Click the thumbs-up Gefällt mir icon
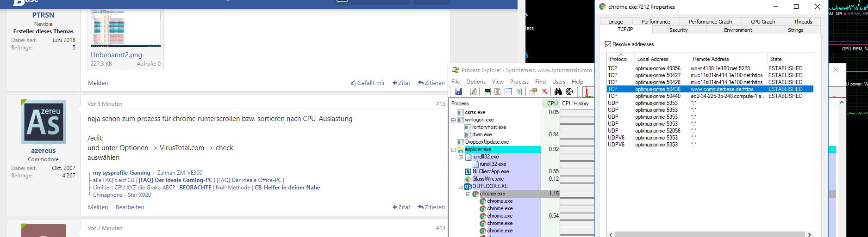The image size is (868, 237). (354, 83)
